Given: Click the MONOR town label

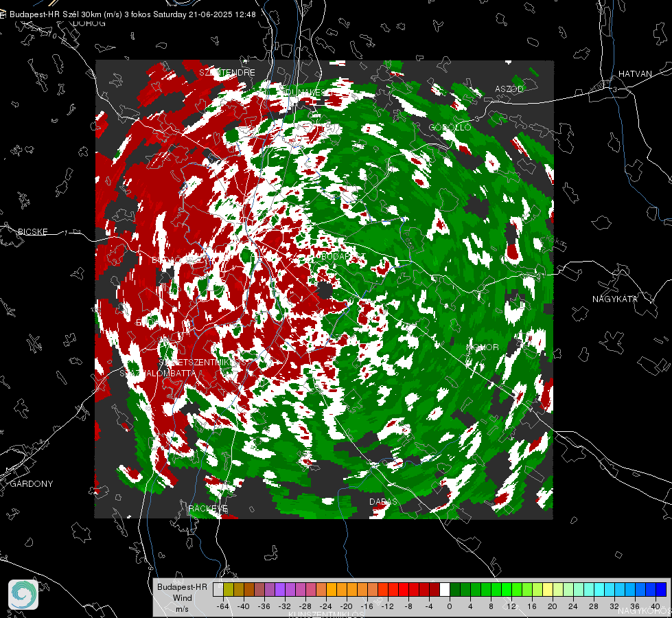Looking at the screenshot, I should pos(483,347).
